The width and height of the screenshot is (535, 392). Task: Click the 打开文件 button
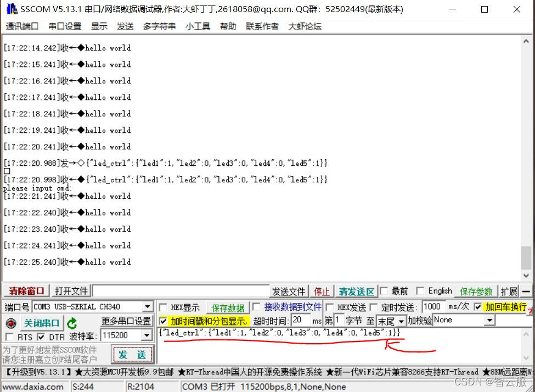pyautogui.click(x=71, y=291)
